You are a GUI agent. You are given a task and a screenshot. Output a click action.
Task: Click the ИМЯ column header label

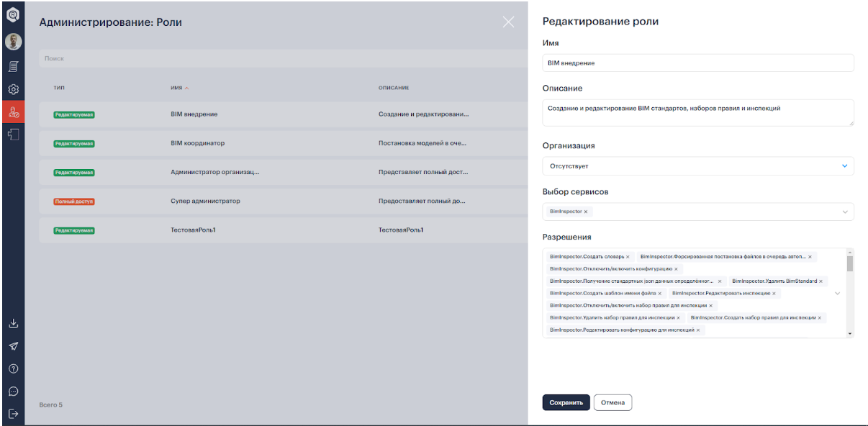(176, 88)
